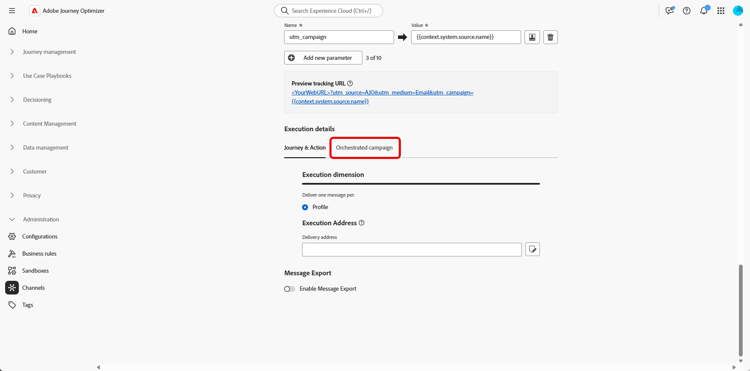Open the app switcher grid icon
The height and width of the screenshot is (371, 750).
click(x=721, y=11)
